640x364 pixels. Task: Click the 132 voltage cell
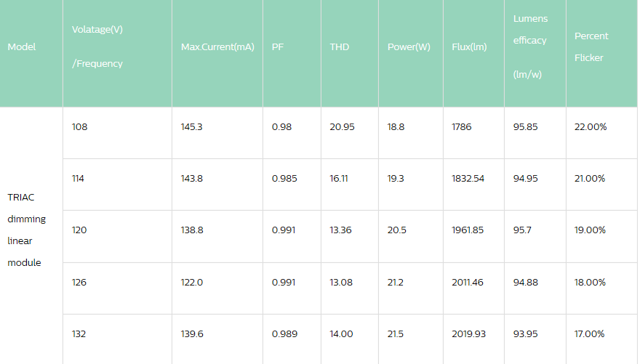click(79, 334)
